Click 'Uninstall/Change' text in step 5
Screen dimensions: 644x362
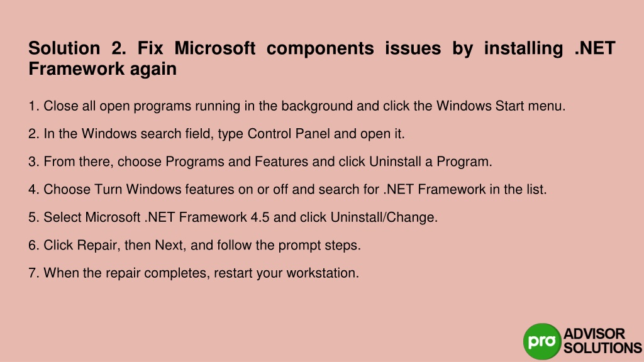[384, 217]
